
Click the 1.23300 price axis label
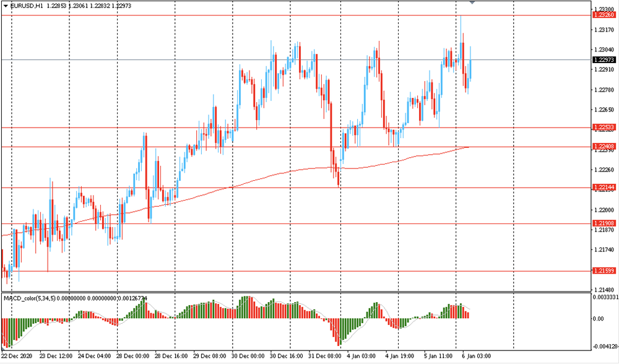tap(604, 9)
